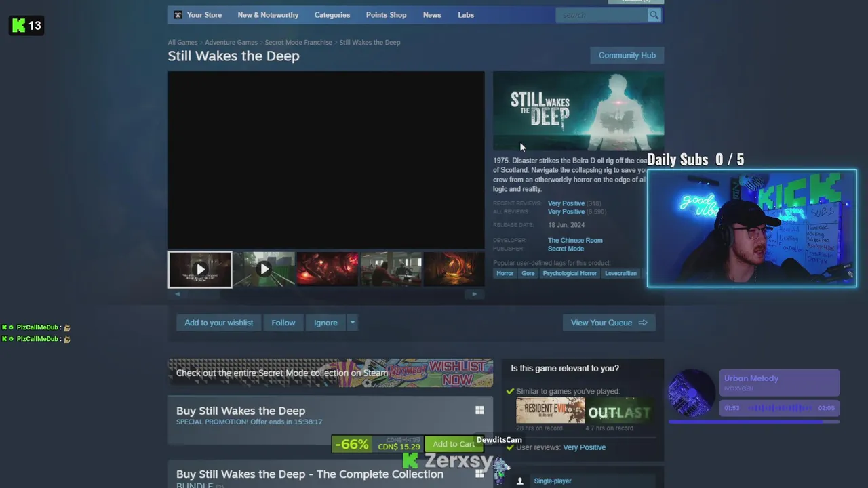Open the Community Hub
868x488 pixels.
(627, 55)
